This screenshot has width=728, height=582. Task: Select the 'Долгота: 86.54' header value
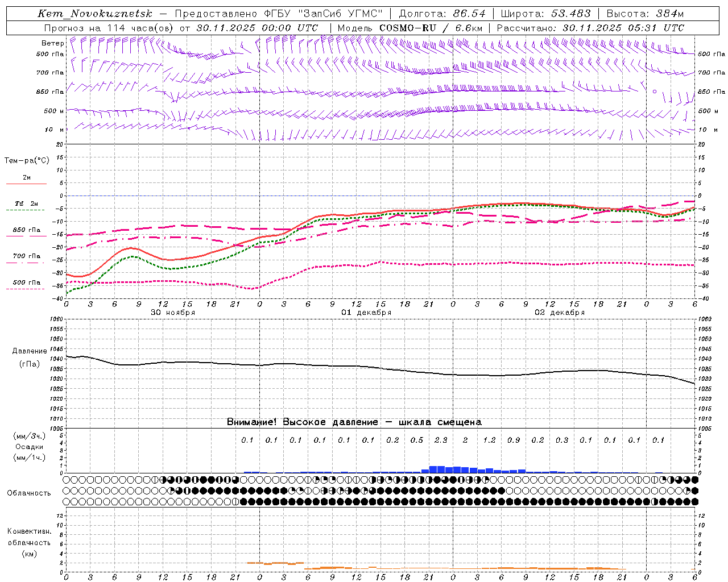point(442,14)
